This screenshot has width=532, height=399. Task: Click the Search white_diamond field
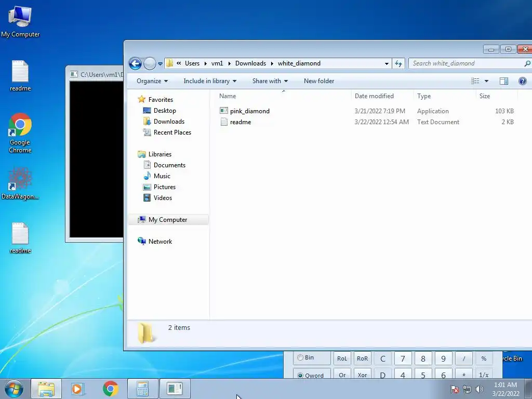(467, 63)
